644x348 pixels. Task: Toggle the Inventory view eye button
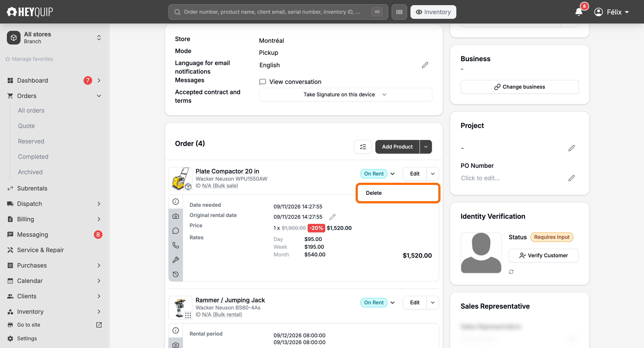[x=433, y=12]
